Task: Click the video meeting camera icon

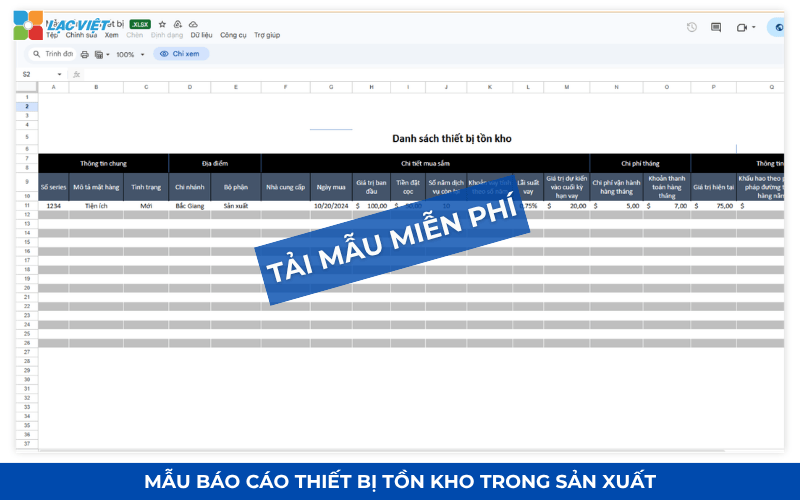Action: [x=742, y=27]
